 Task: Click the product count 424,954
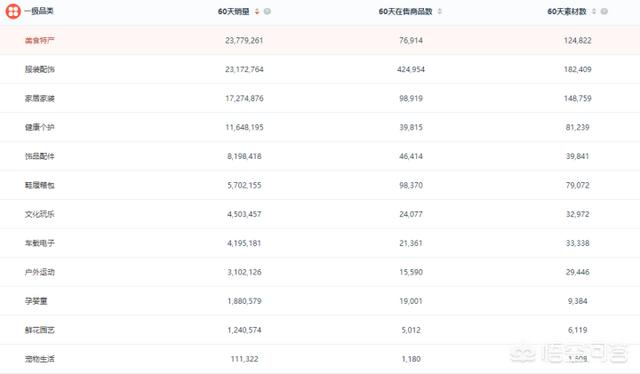click(411, 69)
